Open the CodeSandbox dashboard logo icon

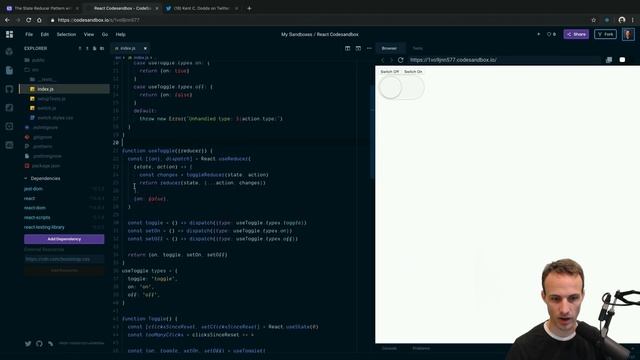[9, 34]
